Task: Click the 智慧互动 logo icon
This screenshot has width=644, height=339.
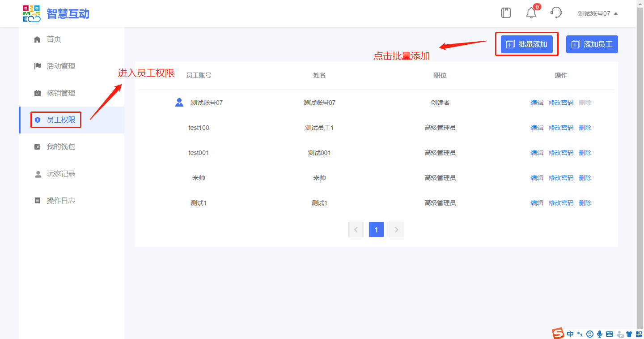Action: (x=32, y=13)
